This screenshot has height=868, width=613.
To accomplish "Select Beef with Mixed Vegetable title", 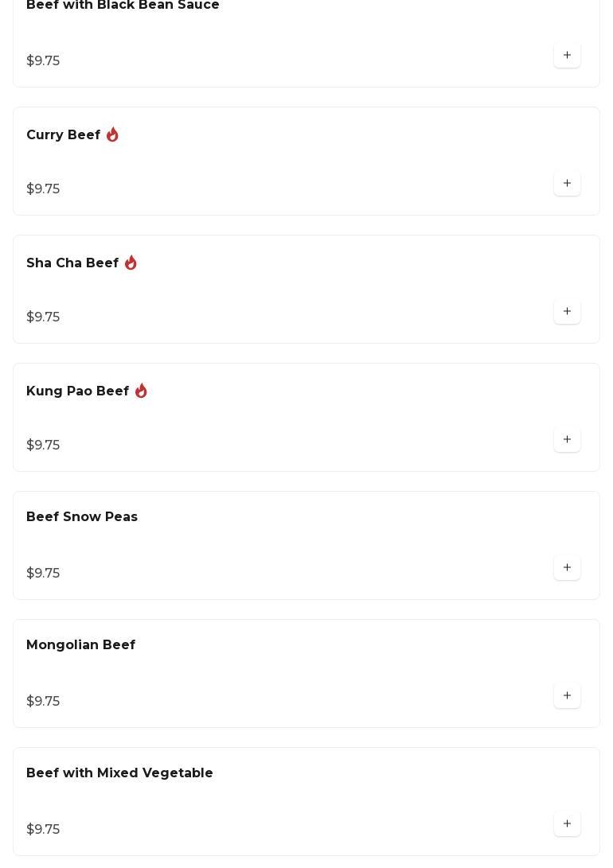I will (119, 773).
